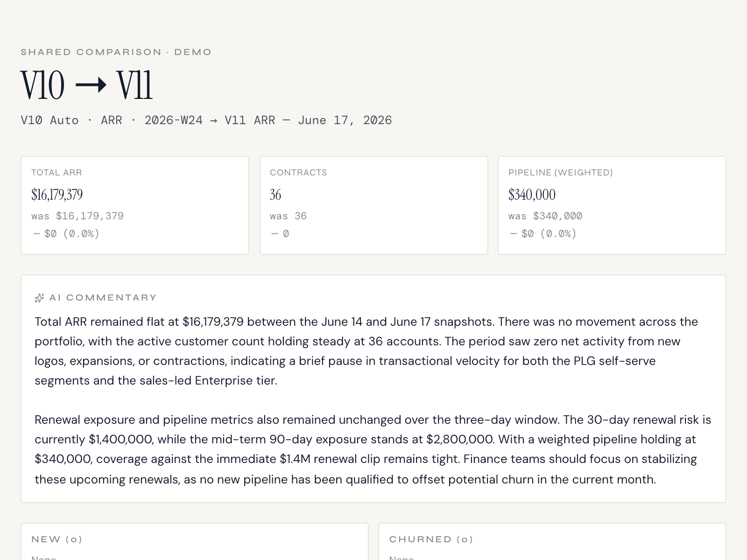Click the Pipeline delta '$0 (0.0%)'
This screenshot has width=747, height=560.
(549, 234)
